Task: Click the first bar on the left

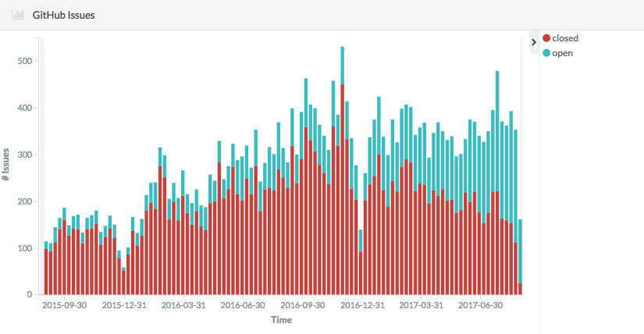Action: click(x=46, y=269)
